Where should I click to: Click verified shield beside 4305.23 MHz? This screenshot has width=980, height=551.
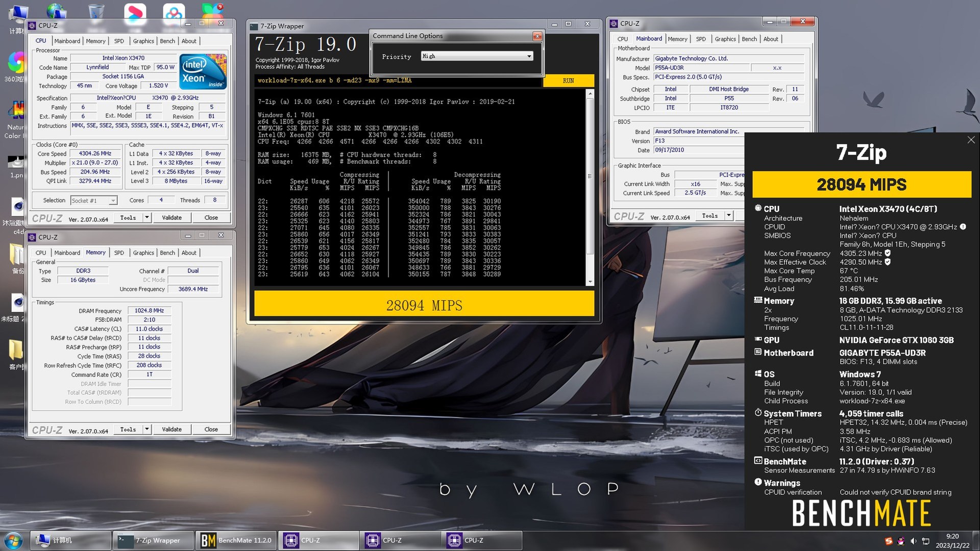pyautogui.click(x=888, y=253)
